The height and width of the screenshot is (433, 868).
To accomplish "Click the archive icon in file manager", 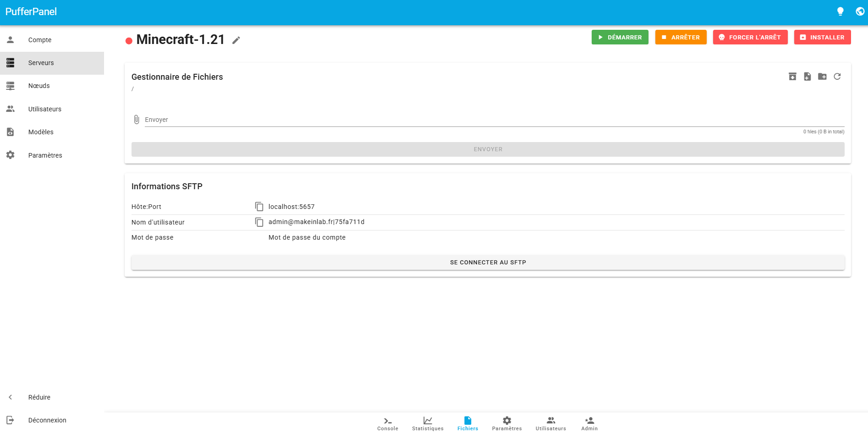I will (792, 77).
